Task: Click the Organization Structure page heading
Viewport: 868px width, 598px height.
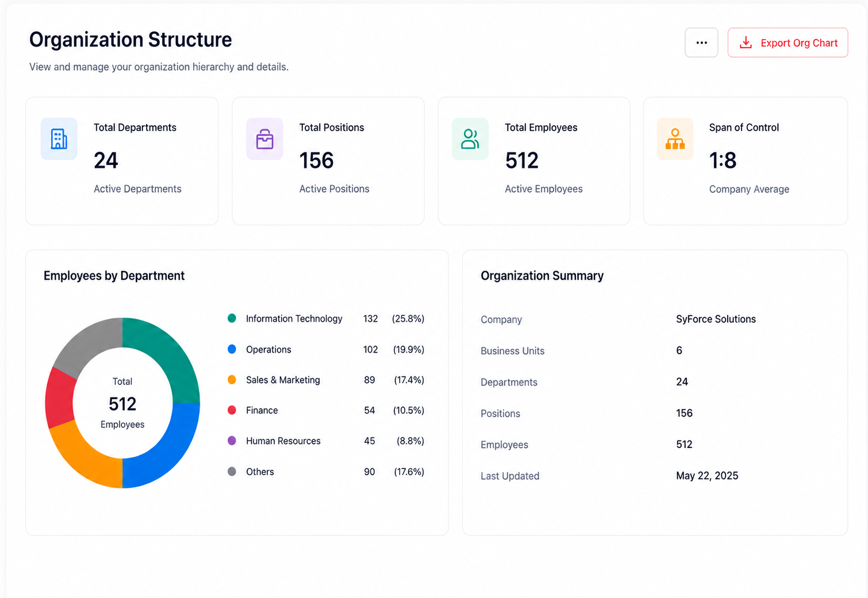Action: click(x=130, y=40)
